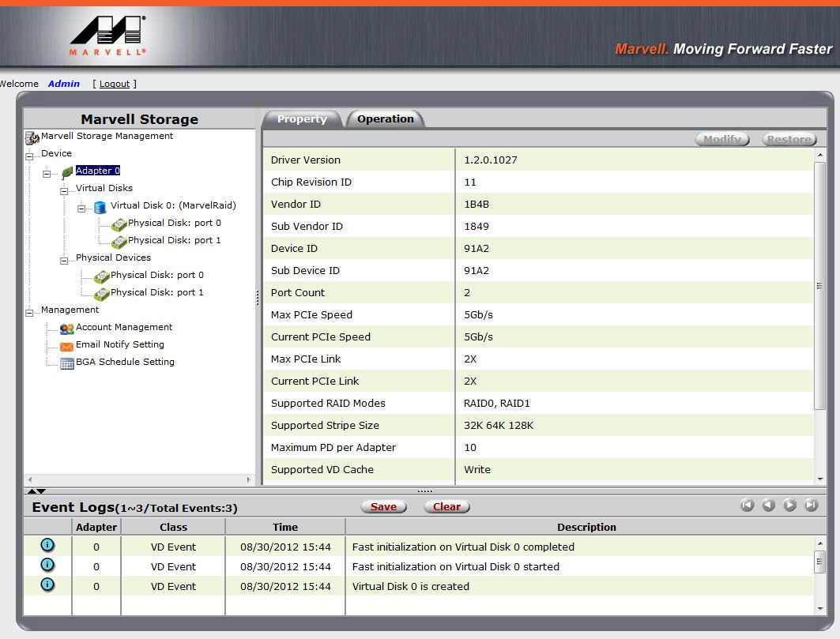840x639 pixels.
Task: Click info icon for 'Virtual Disk 0 is created' event
Action: 47,584
